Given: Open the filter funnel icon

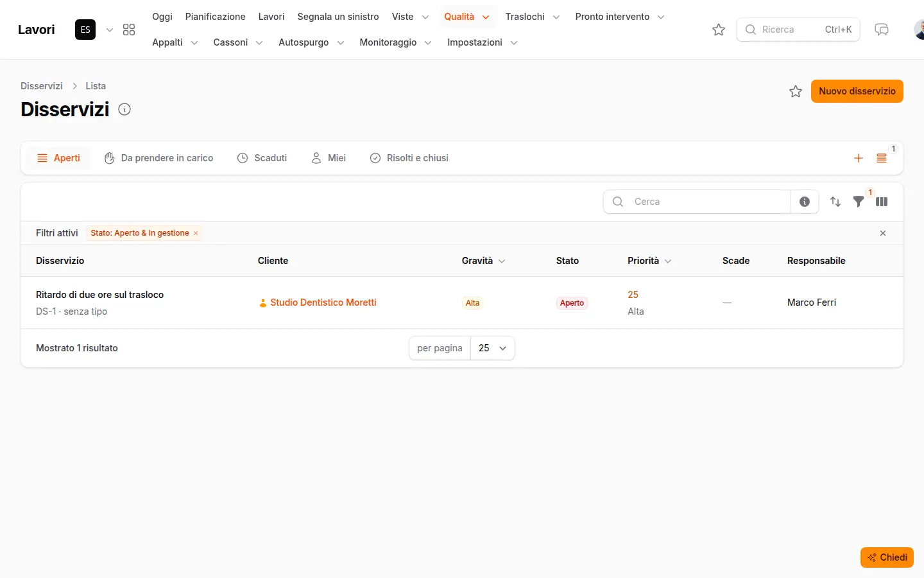Looking at the screenshot, I should point(859,202).
